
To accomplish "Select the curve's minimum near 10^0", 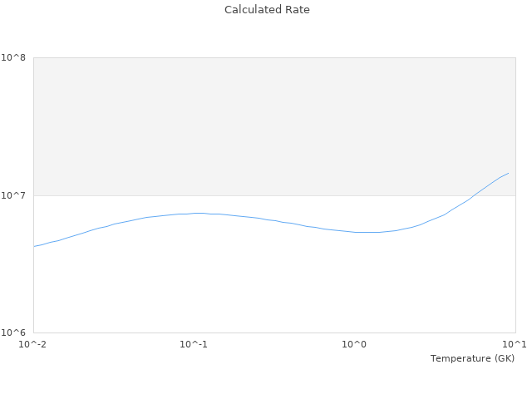I will click(366, 232).
